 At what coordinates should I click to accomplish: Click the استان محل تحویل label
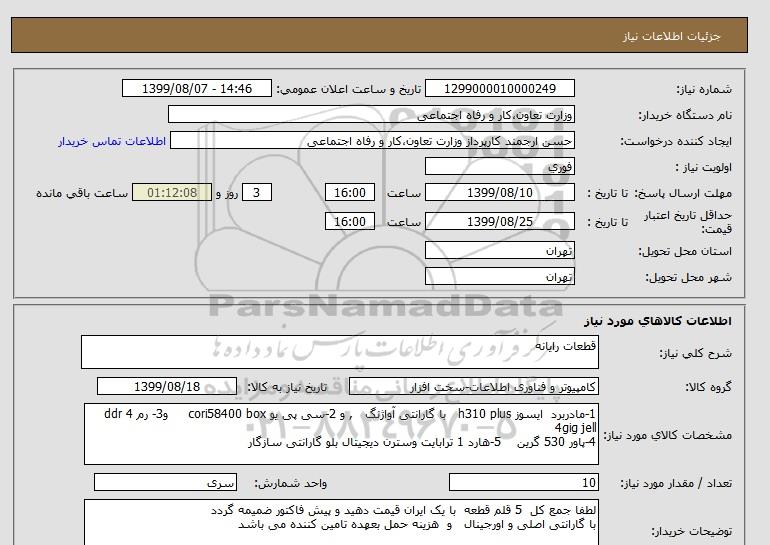685,251
